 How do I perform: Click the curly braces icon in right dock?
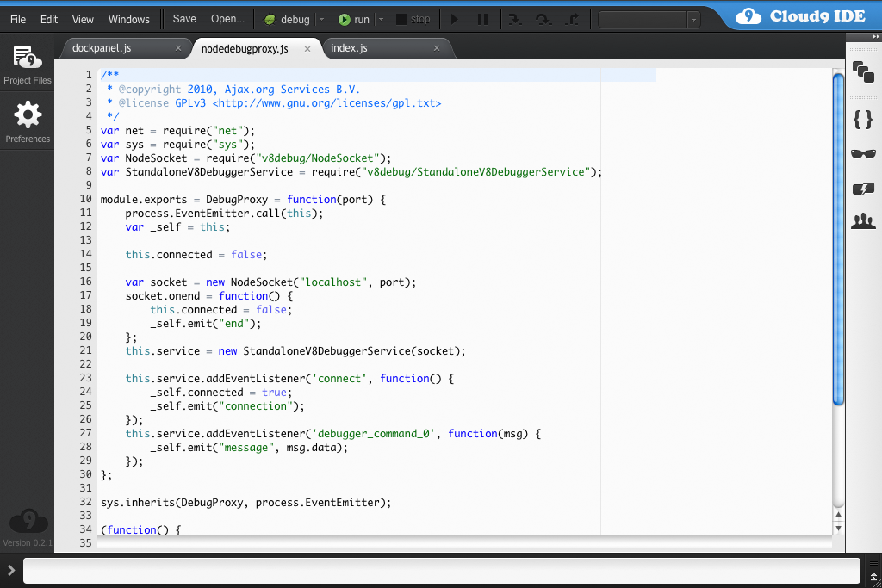click(862, 119)
